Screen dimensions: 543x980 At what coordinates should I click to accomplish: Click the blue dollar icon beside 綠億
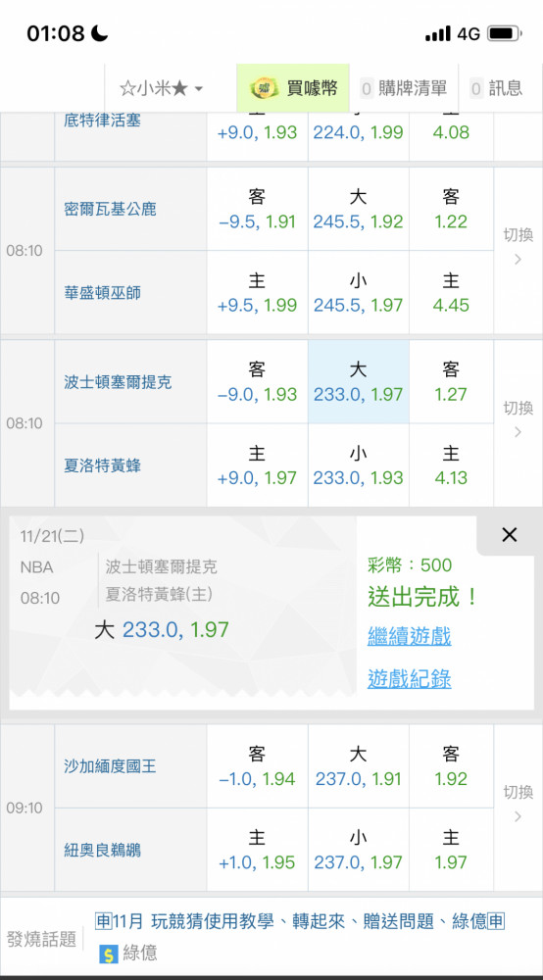point(109,954)
